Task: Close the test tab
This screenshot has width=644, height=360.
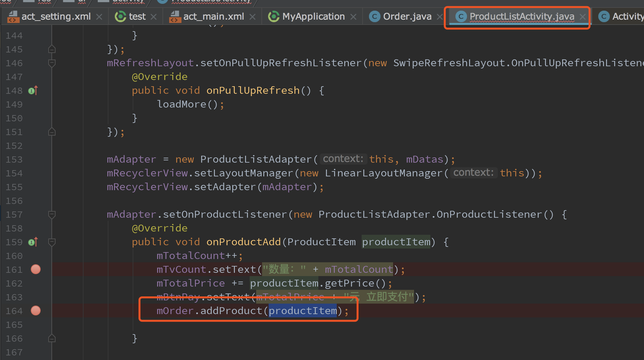Action: tap(154, 17)
